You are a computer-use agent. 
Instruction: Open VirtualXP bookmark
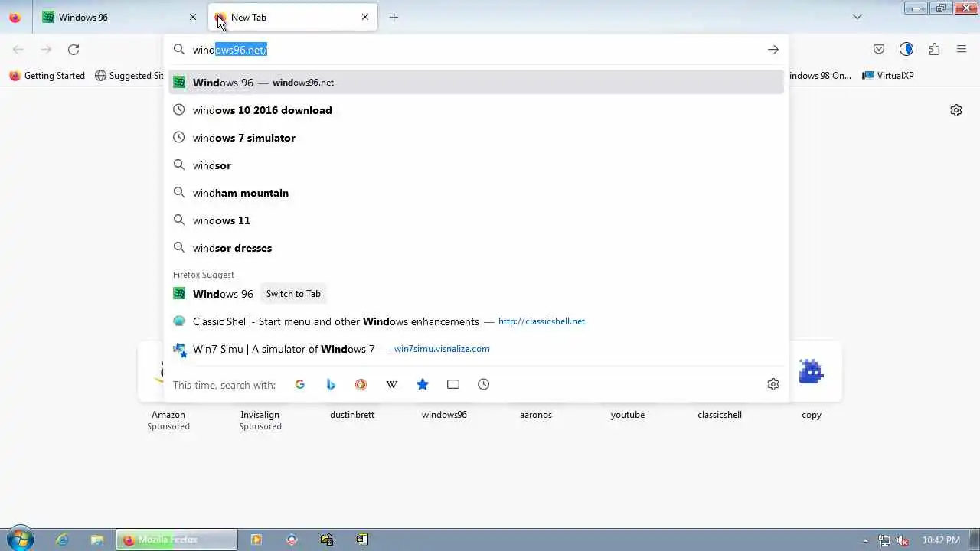(x=888, y=76)
